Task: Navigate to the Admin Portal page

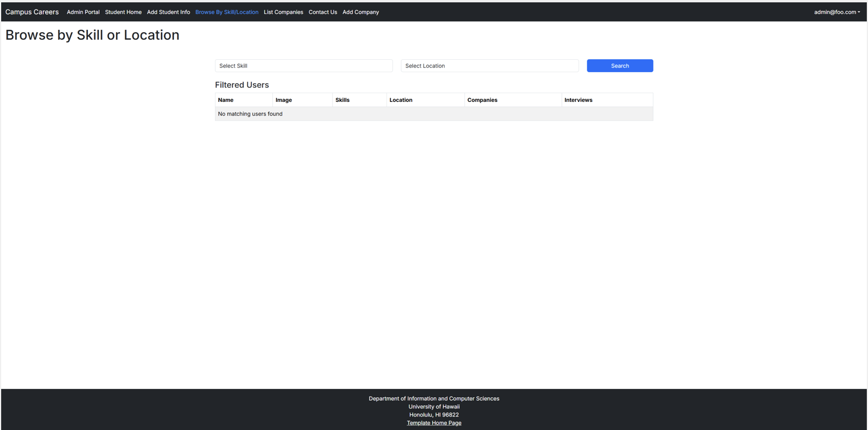Action: click(83, 12)
